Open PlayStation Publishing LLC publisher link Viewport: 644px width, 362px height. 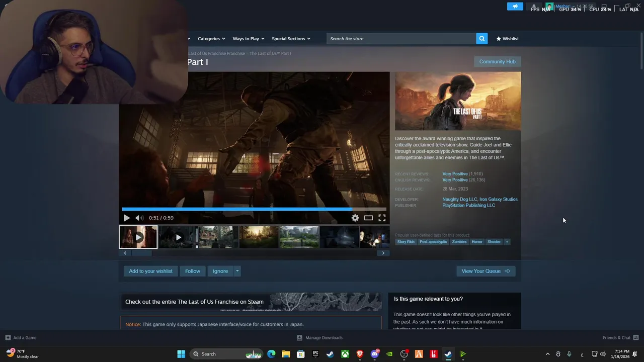(x=468, y=205)
